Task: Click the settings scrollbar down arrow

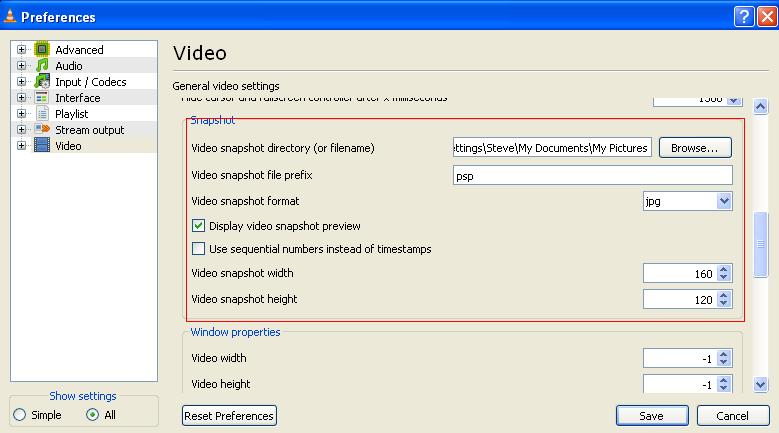Action: pos(760,384)
